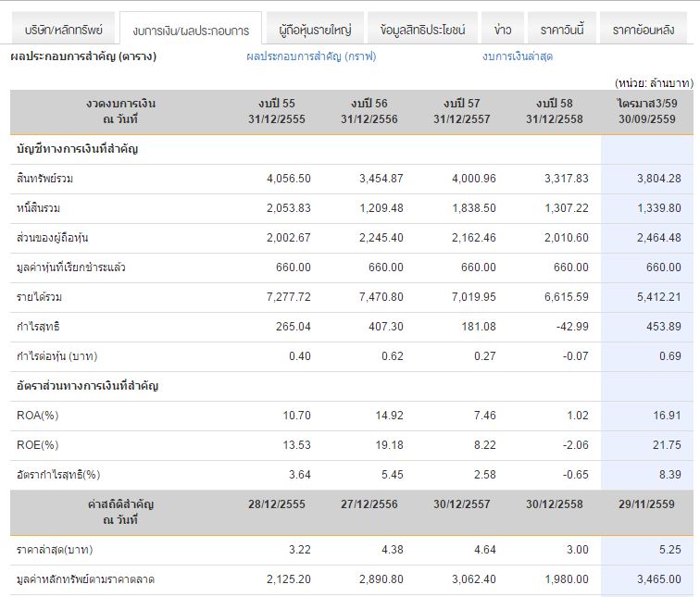Click the 3,465.00 market cap value

[655, 579]
